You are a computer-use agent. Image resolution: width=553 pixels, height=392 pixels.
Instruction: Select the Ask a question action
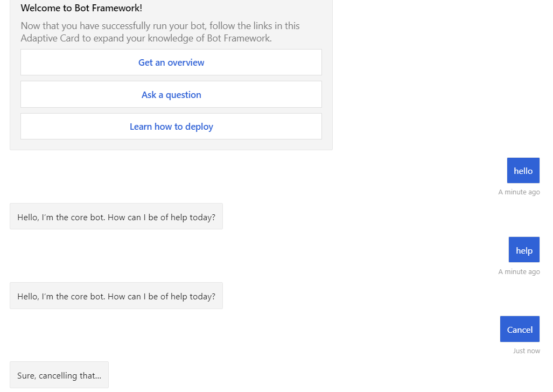point(171,94)
